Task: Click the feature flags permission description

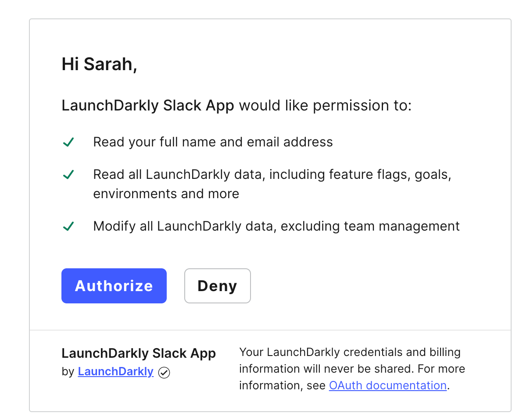Action: 272,174
